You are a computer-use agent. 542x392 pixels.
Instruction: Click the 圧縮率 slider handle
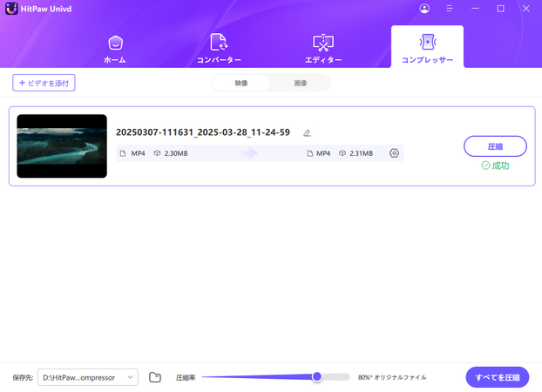317,376
